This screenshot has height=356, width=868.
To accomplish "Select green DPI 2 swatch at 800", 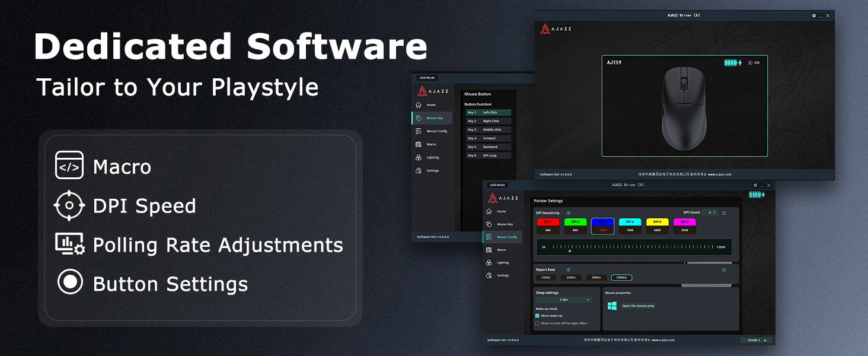I will pos(575,225).
